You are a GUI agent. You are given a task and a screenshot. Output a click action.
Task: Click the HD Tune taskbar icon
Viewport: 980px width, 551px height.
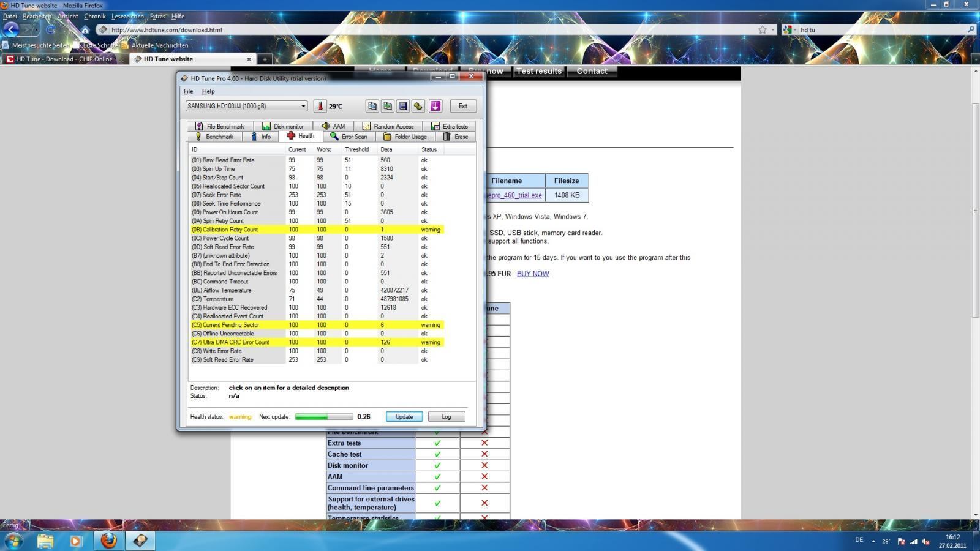[140, 541]
